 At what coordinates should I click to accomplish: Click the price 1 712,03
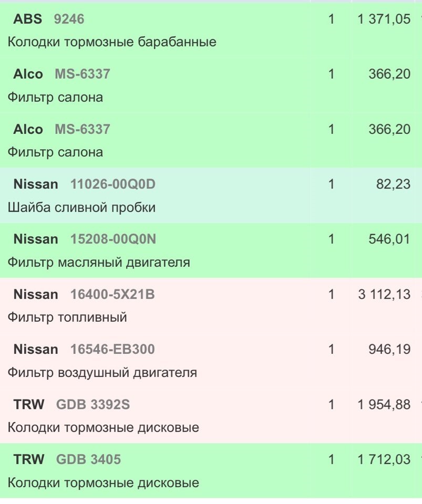pyautogui.click(x=384, y=460)
